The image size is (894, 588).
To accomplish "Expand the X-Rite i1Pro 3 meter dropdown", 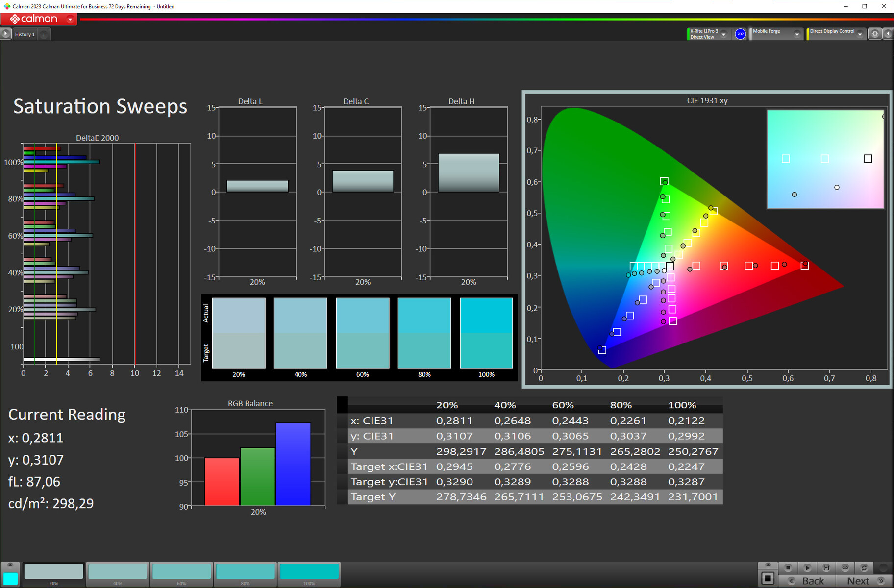I will (723, 34).
